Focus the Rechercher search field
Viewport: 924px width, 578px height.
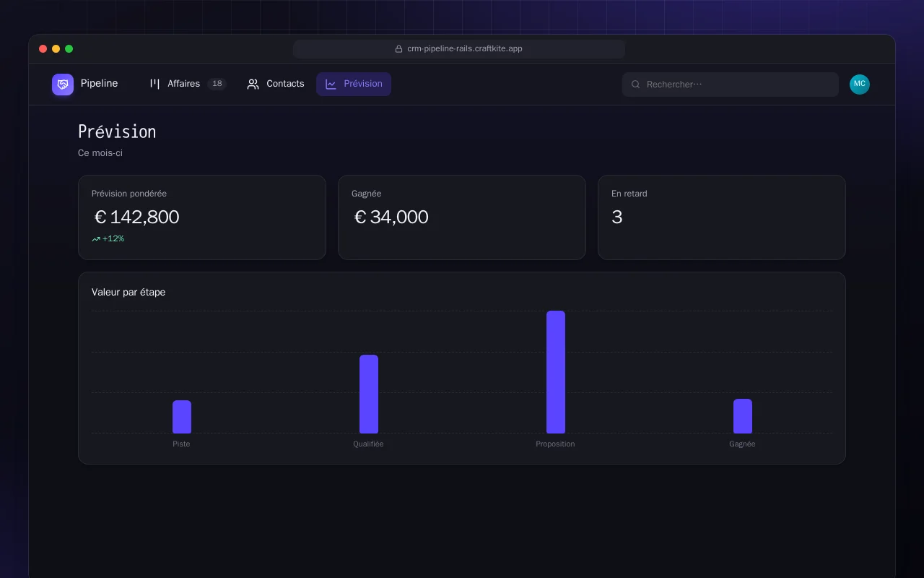click(x=731, y=85)
